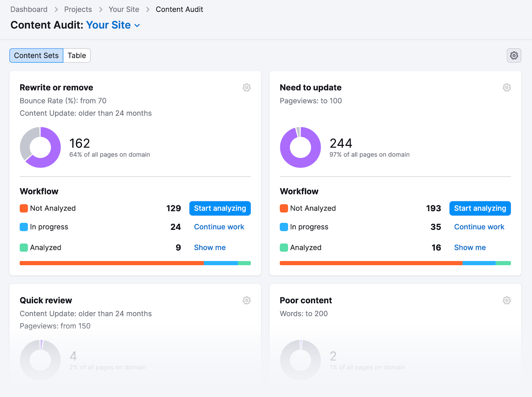532x397 pixels.
Task: Click Start analyzing in Rewrite or remove
Action: tap(220, 208)
